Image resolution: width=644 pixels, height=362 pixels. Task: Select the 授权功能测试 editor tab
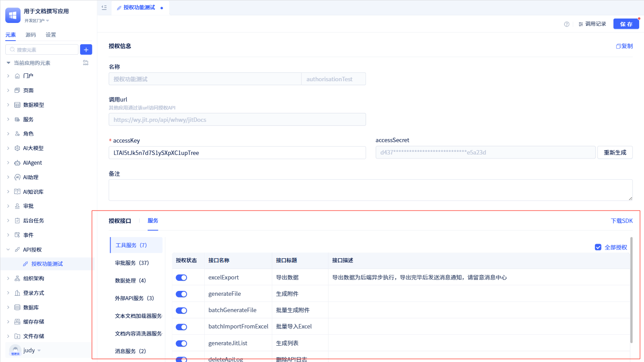pos(140,8)
